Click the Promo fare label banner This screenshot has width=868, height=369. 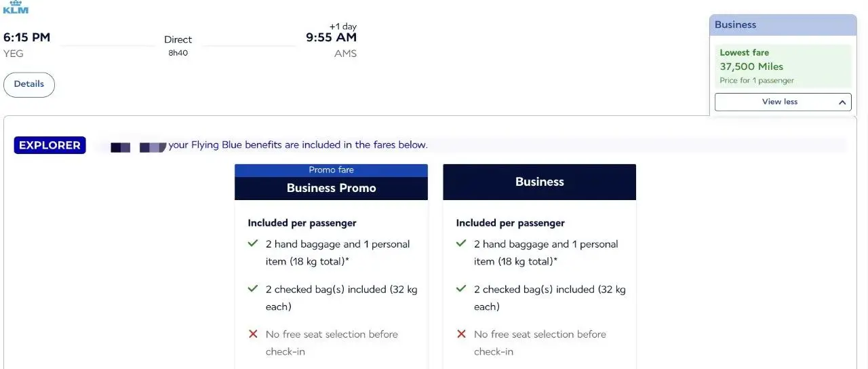[x=331, y=170]
